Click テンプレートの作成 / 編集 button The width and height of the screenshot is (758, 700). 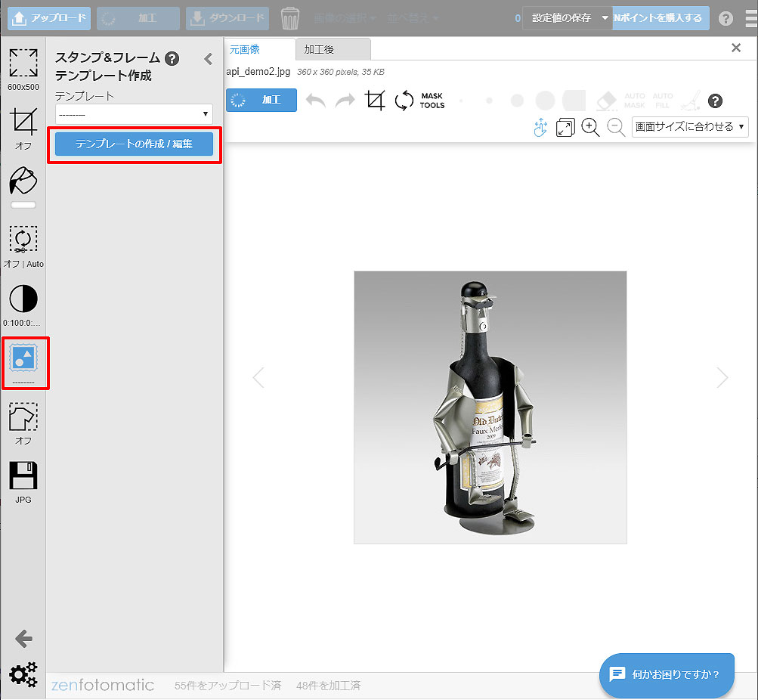[134, 144]
